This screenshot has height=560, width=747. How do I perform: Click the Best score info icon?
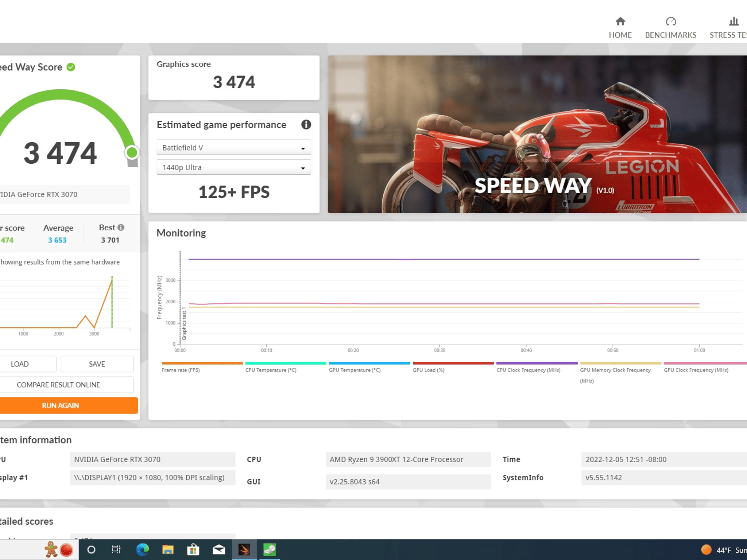(121, 227)
